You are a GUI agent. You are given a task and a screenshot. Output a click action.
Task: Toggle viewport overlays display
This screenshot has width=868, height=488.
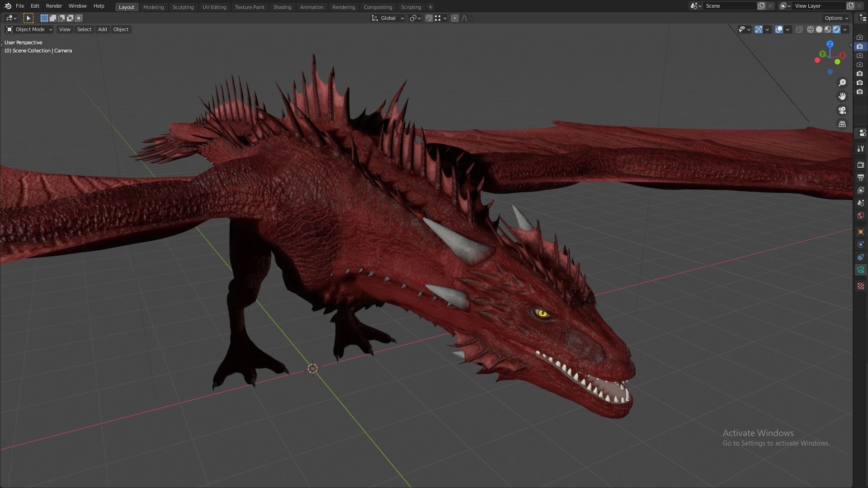pos(778,29)
